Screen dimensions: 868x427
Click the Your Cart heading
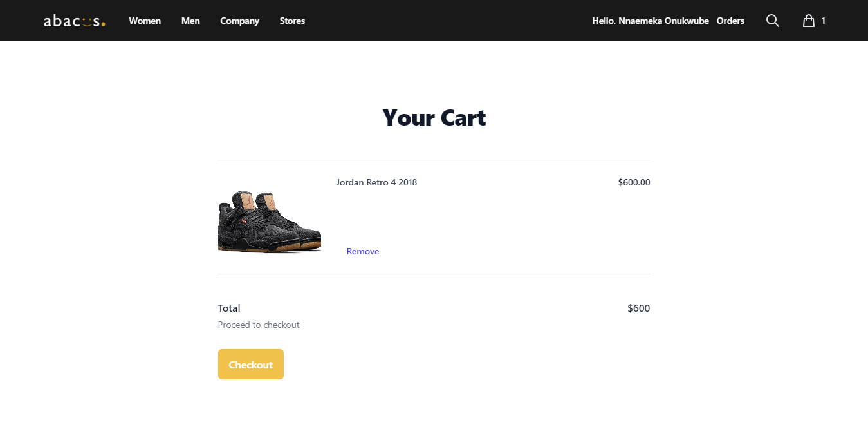(434, 118)
